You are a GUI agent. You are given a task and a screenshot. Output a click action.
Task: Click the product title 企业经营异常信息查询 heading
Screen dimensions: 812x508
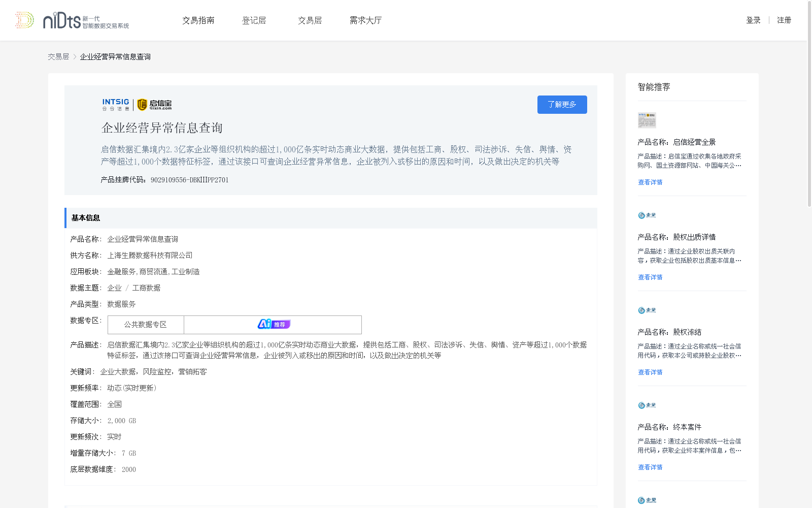point(162,128)
